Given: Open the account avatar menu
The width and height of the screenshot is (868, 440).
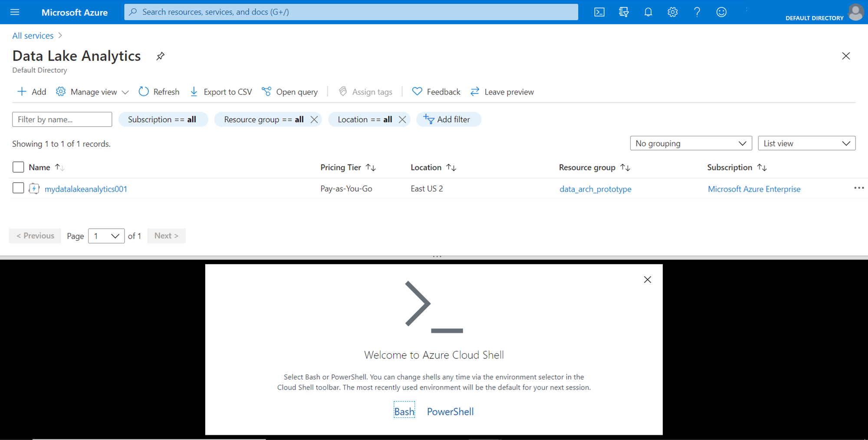Looking at the screenshot, I should click(x=855, y=12).
